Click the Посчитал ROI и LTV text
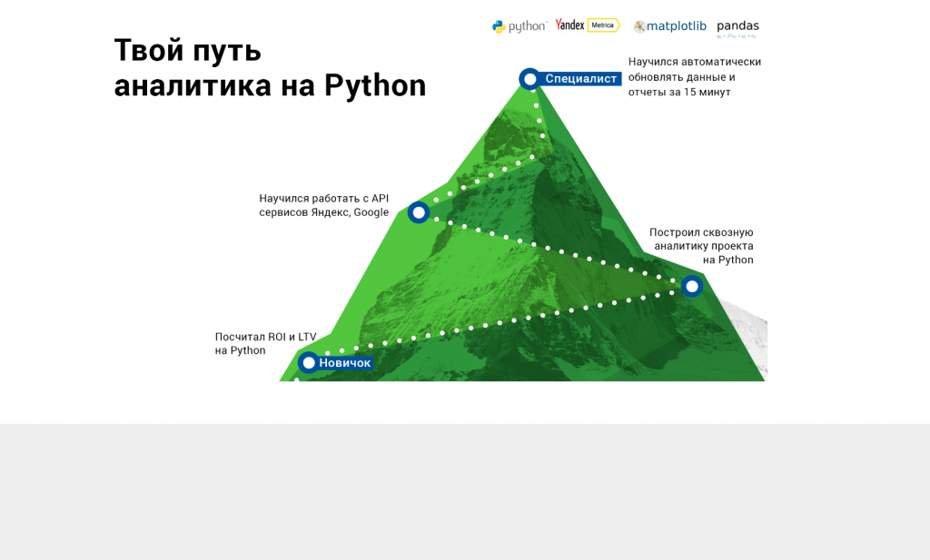The image size is (930, 560). coord(264,343)
